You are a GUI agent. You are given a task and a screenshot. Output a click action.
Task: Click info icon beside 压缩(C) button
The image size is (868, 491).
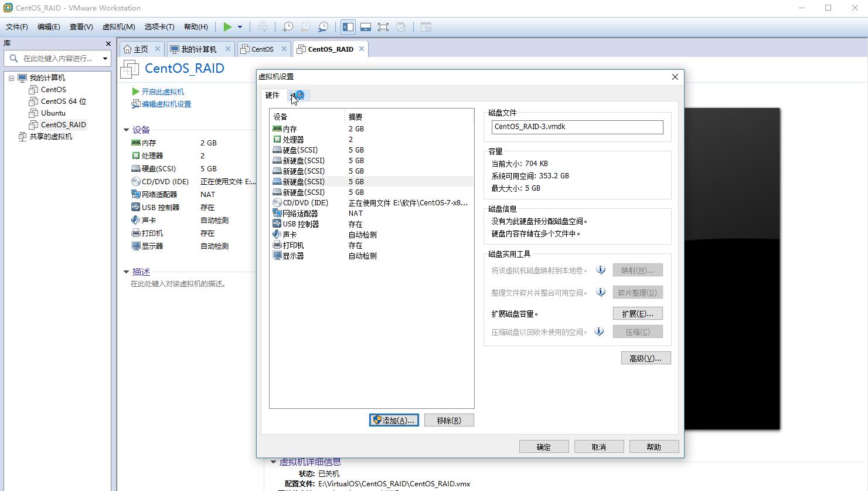coord(599,331)
